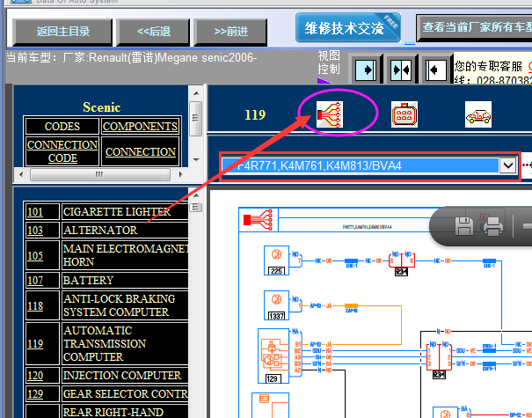
Task: Open the CONNECTION link
Action: 141,151
